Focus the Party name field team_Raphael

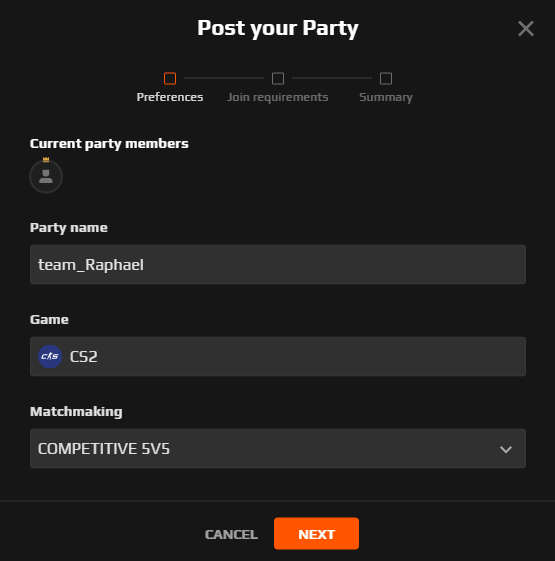(x=278, y=264)
